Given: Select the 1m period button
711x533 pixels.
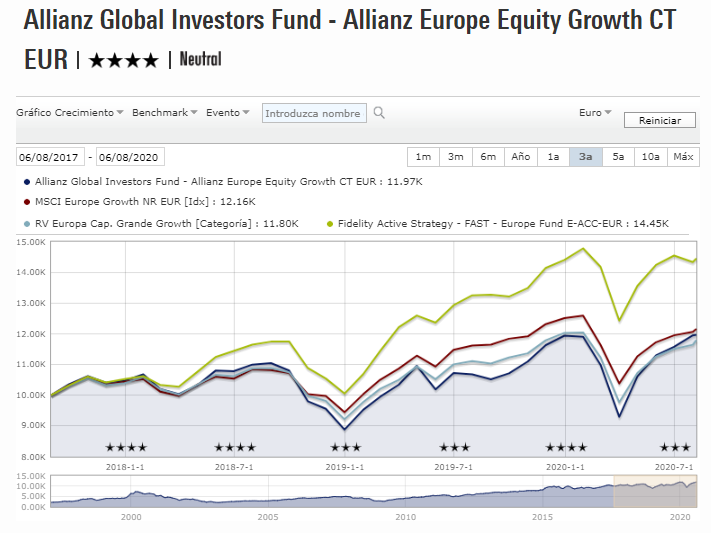Looking at the screenshot, I should tap(423, 157).
